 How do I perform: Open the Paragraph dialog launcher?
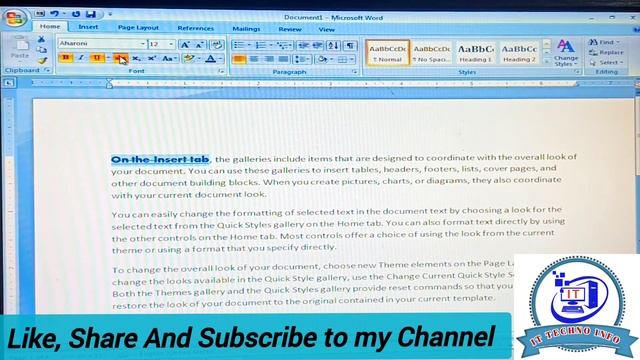[355, 72]
